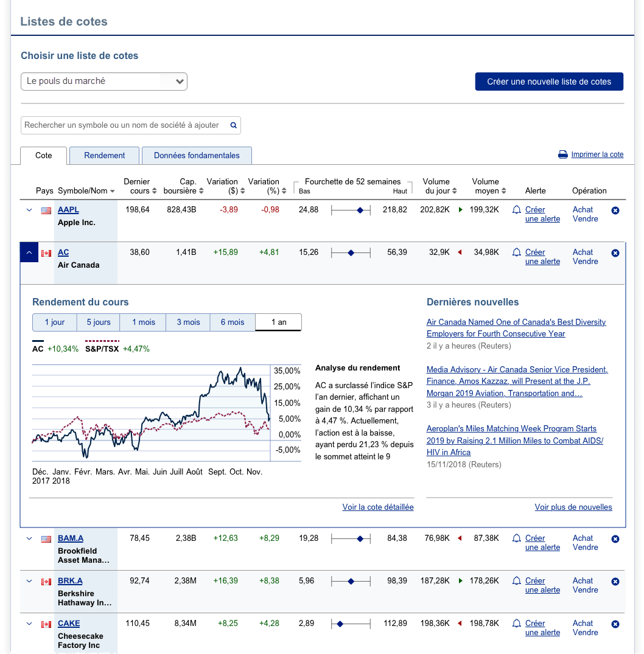Remove Air Canada with the X icon
This screenshot has height=654, width=644.
coord(615,253)
